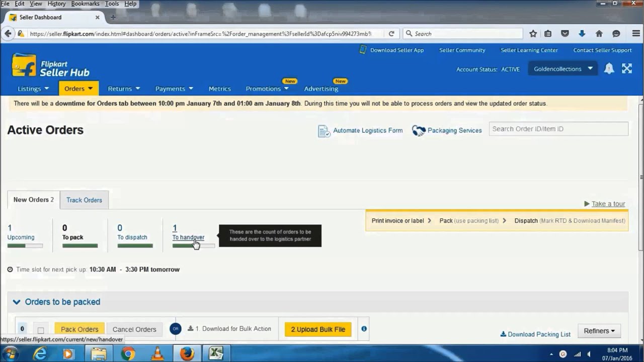The image size is (644, 362).
Task: Select the New Orders tab
Action: pos(33,200)
